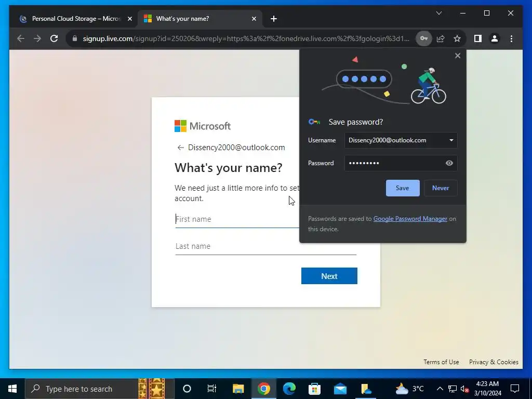Screen dimensions: 532x399
Task: Open the Mail app from taskbar
Action: 340,389
